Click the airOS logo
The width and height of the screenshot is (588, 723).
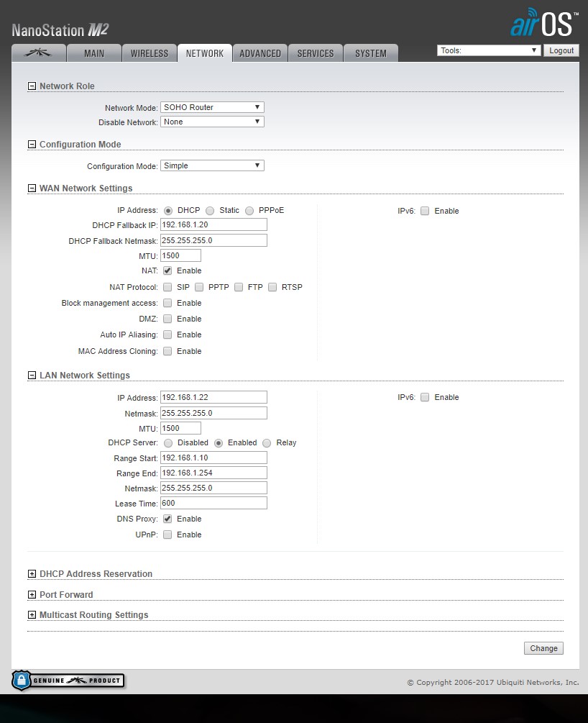pos(543,22)
